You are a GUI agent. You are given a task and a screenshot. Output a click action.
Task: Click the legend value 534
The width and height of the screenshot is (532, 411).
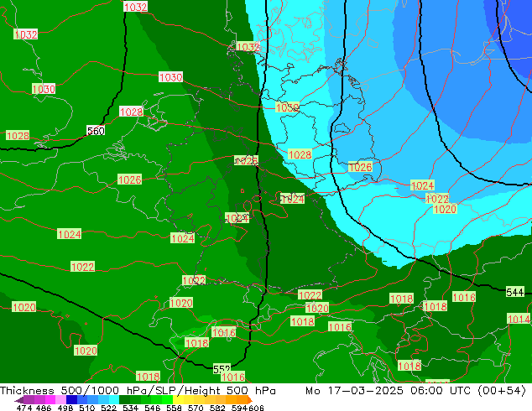coord(130,408)
